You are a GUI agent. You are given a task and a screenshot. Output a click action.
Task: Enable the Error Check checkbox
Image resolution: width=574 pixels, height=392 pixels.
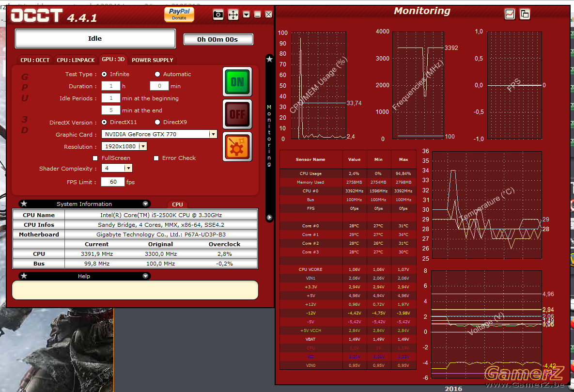point(156,158)
